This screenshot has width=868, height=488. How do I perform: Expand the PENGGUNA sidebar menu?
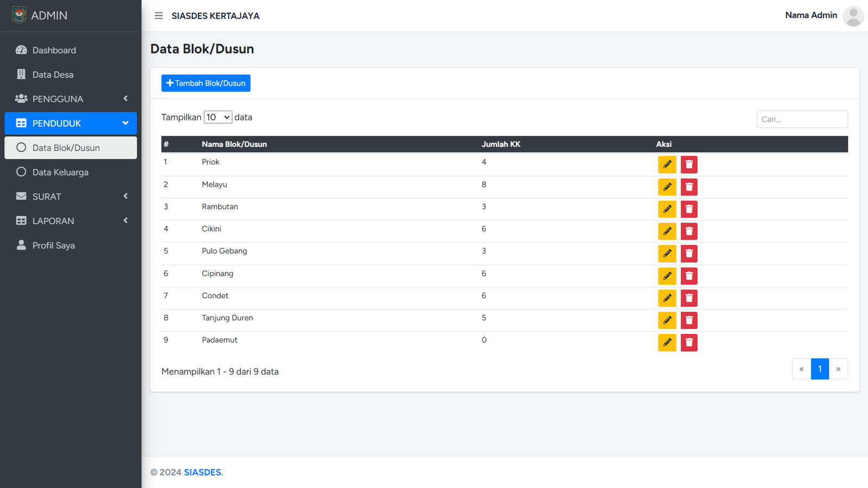[71, 99]
